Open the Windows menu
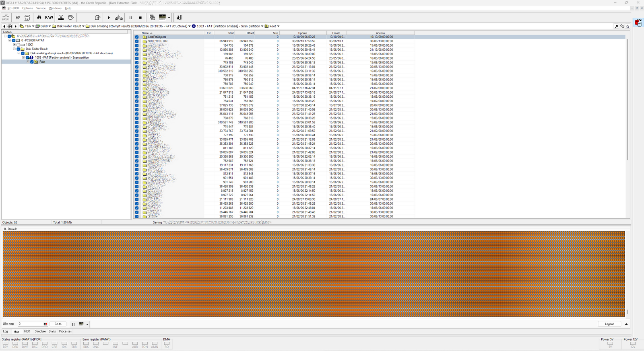The height and width of the screenshot is (351, 644). click(55, 8)
